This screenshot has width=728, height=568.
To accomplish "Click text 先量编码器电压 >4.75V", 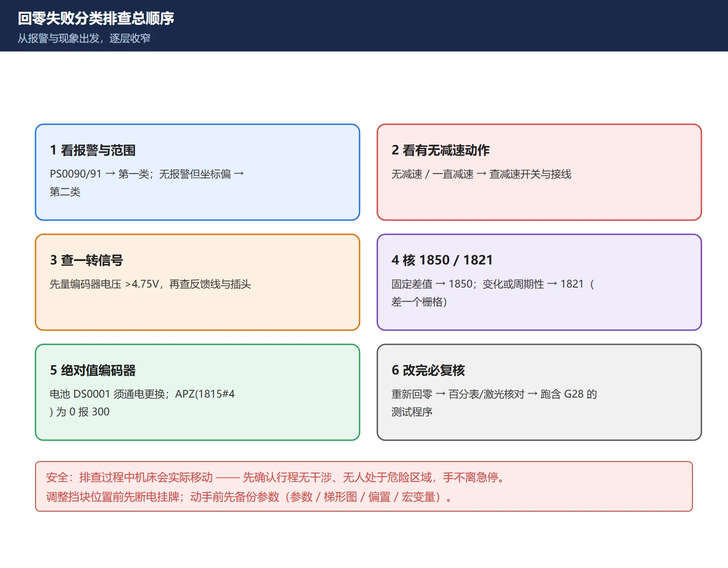I will (x=104, y=284).
